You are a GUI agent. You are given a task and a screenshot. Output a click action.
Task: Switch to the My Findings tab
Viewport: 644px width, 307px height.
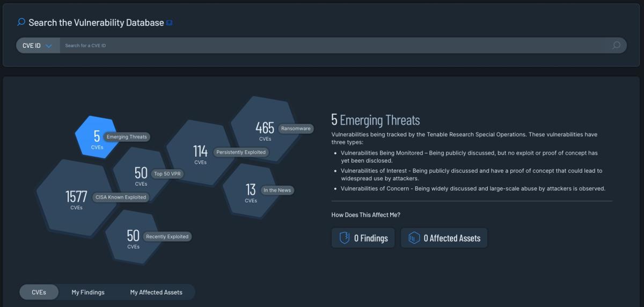[88, 293]
